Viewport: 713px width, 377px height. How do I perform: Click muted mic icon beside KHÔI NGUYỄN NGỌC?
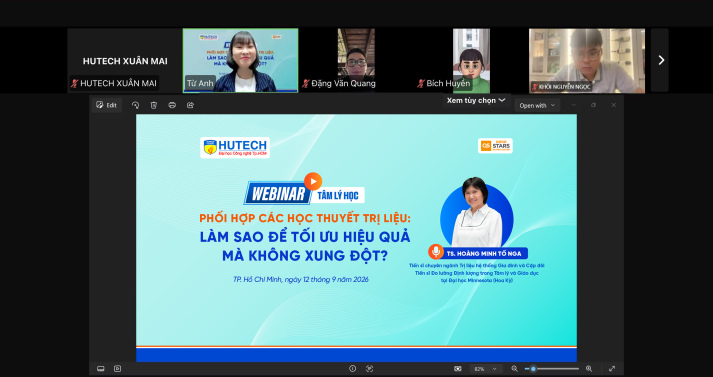coord(535,86)
